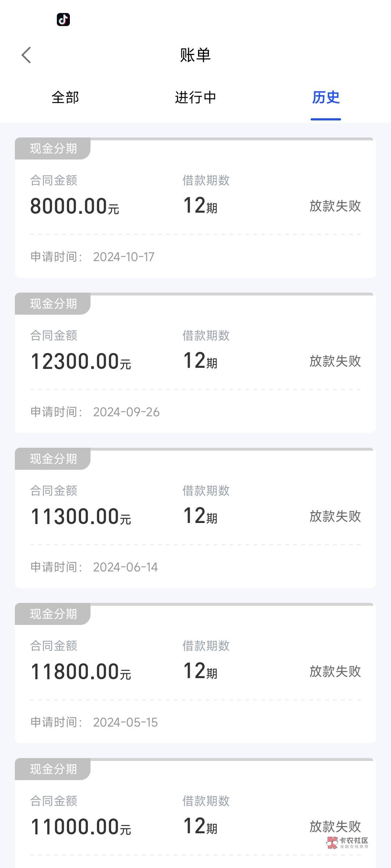Select the 历史 tab
The width and height of the screenshot is (391, 868).
pyautogui.click(x=326, y=98)
